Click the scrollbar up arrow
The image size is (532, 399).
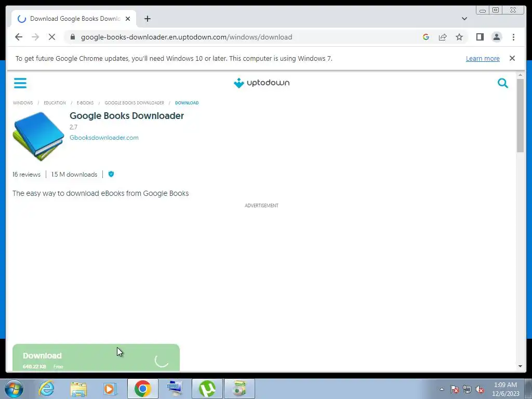521,75
